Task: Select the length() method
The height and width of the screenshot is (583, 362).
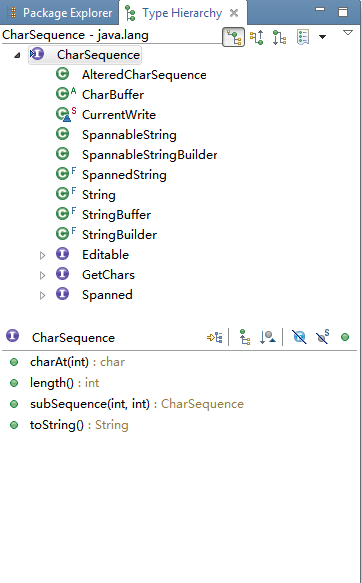Action: (64, 383)
